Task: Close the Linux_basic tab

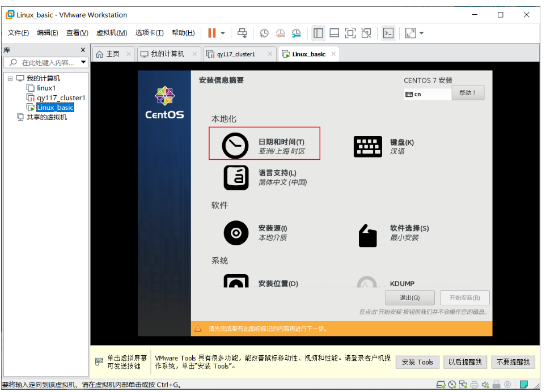Action: pyautogui.click(x=333, y=54)
